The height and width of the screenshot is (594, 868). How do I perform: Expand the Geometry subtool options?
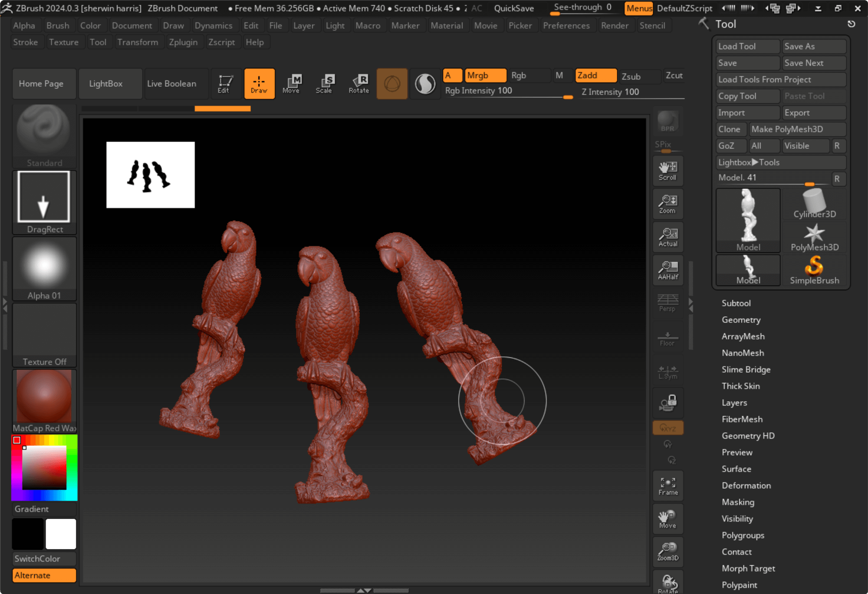741,319
